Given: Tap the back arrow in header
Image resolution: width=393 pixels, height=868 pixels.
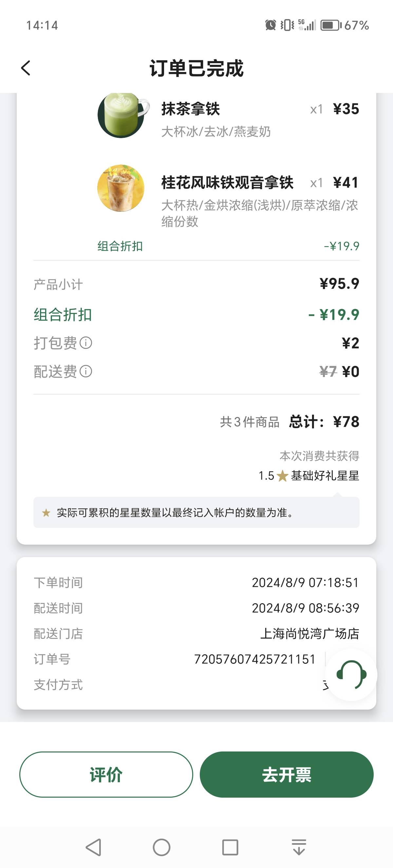Looking at the screenshot, I should point(26,68).
